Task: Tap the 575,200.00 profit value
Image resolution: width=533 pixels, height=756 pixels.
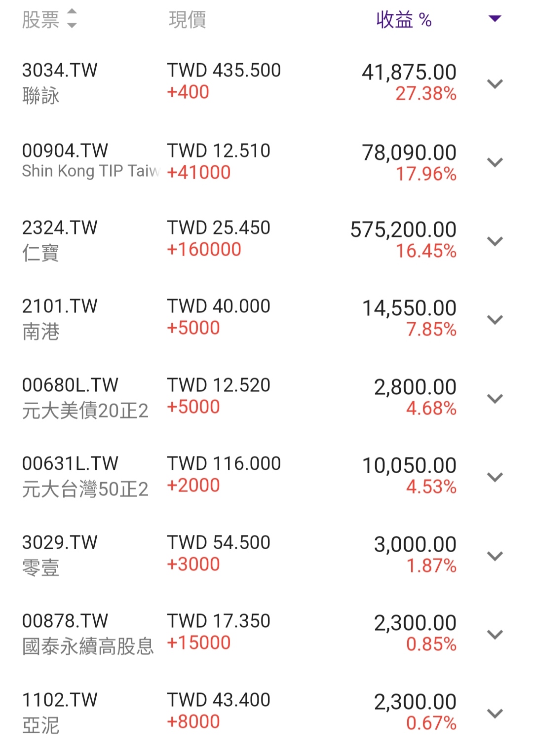Action: coord(403,230)
